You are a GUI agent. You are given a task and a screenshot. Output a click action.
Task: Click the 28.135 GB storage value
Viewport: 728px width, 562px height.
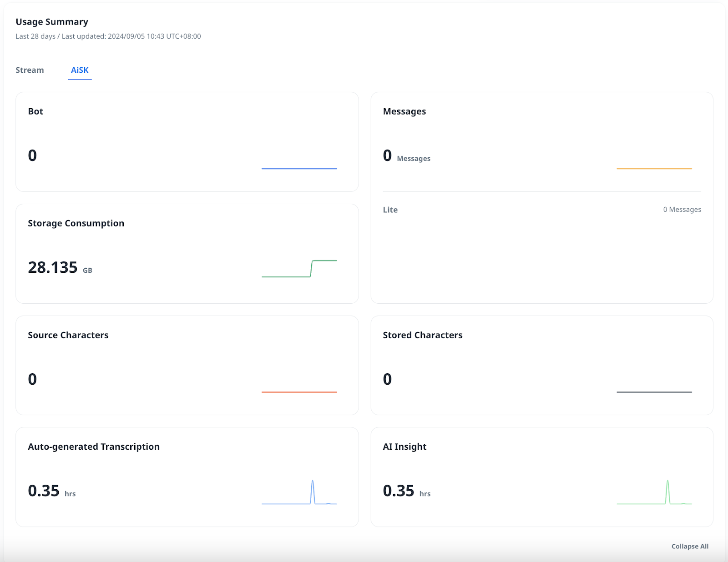point(53,267)
